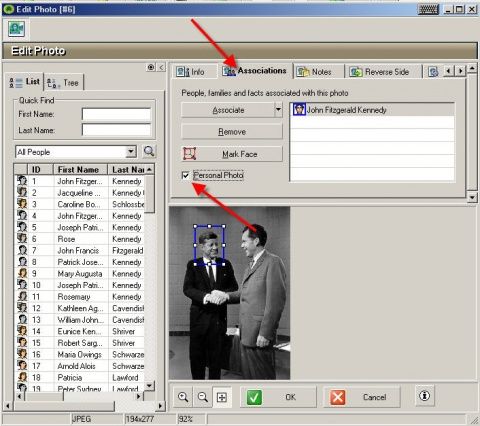Screen dimensions: 480x426
Task: Click John Fitzgerald Kennedy's icon in the associations list
Action: coord(299,109)
